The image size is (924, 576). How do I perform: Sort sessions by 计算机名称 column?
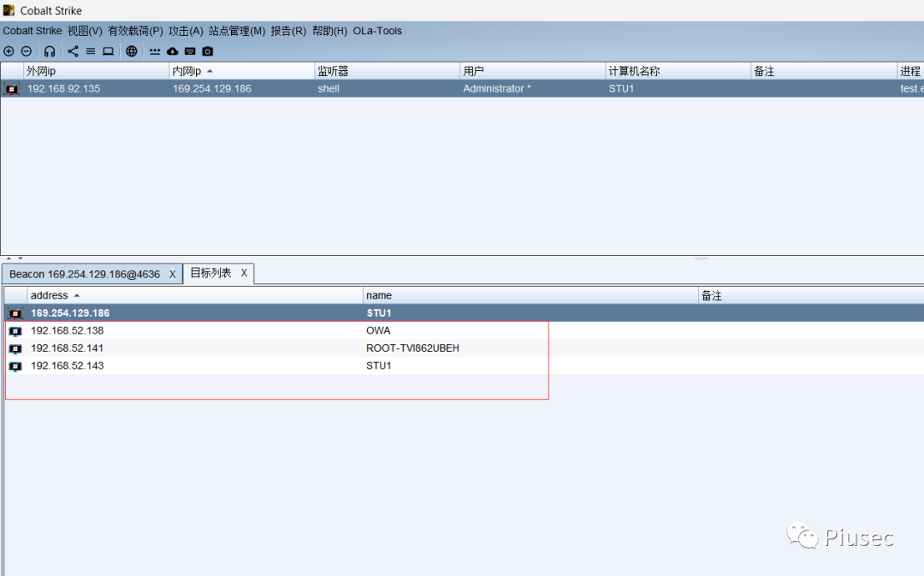click(678, 71)
